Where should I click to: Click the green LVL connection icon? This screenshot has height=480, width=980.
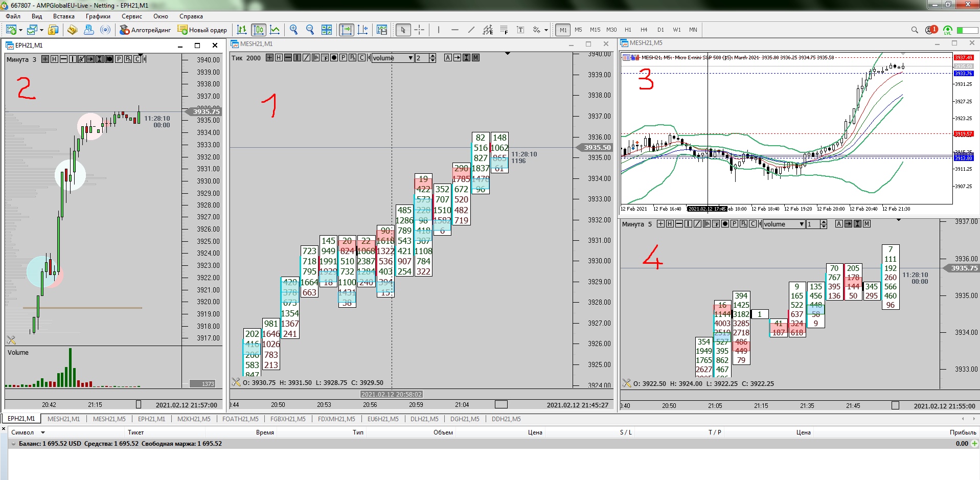(947, 30)
